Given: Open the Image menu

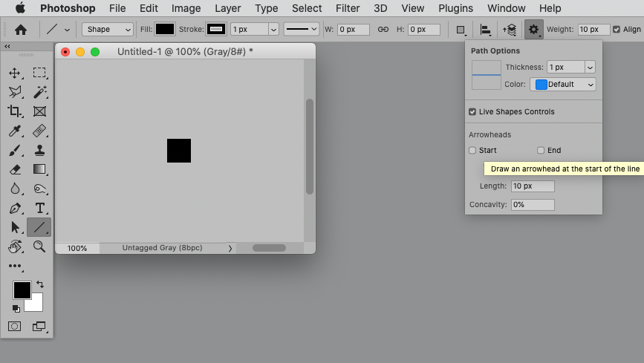Looking at the screenshot, I should point(186,8).
